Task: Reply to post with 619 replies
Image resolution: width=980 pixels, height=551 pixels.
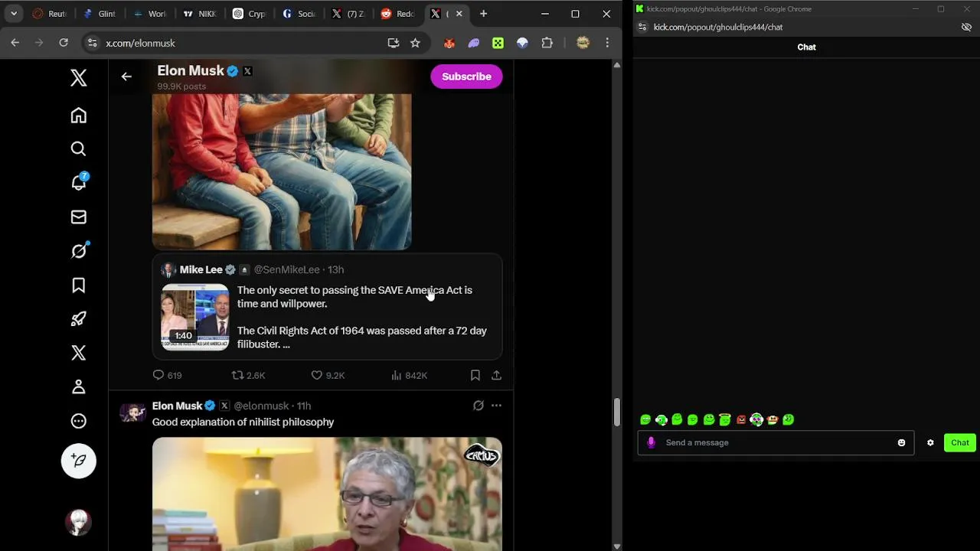Action: 167,375
